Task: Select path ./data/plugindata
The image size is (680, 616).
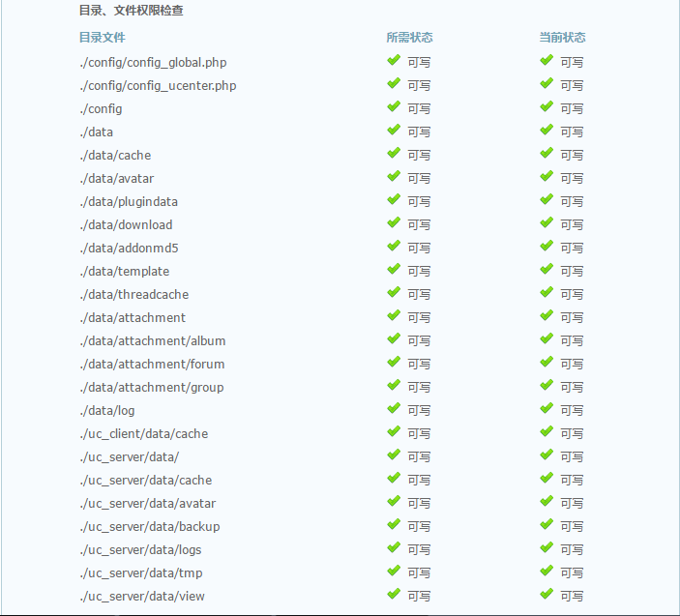Action: coord(129,201)
